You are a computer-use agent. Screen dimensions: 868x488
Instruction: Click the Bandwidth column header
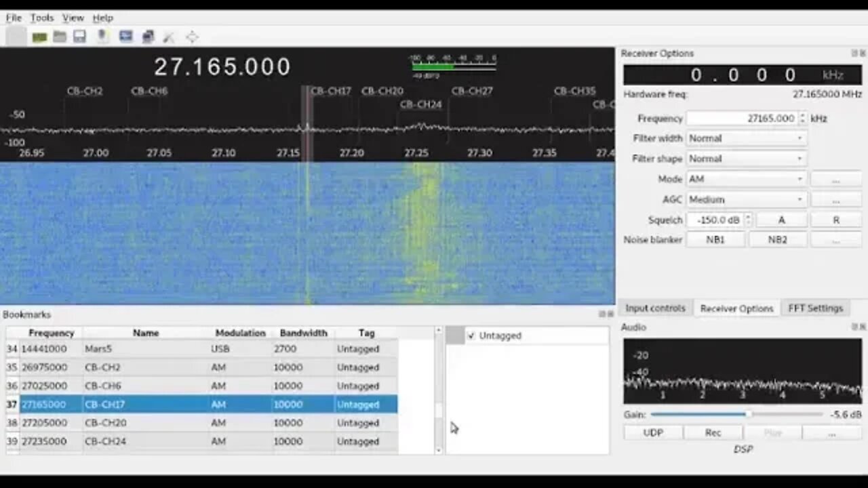[303, 333]
